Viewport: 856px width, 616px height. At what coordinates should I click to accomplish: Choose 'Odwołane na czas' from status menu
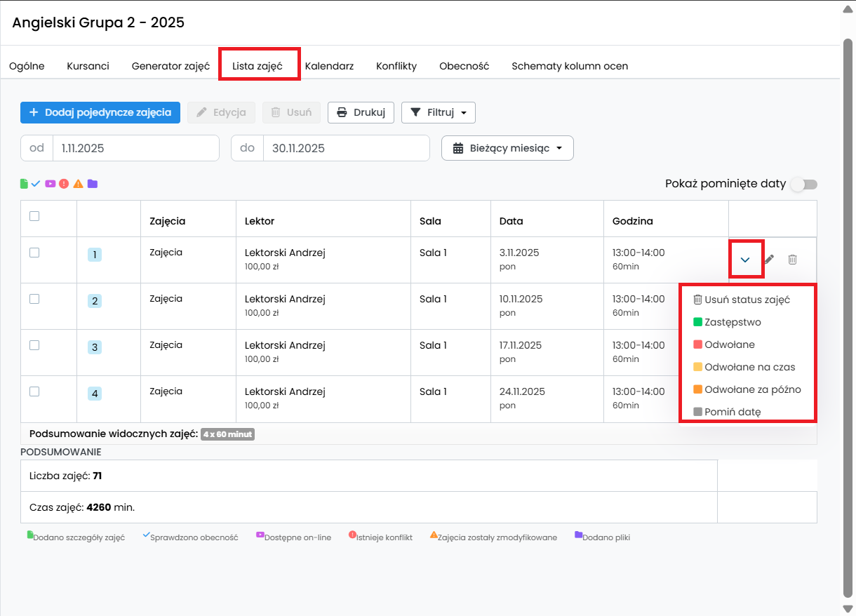[x=749, y=367]
